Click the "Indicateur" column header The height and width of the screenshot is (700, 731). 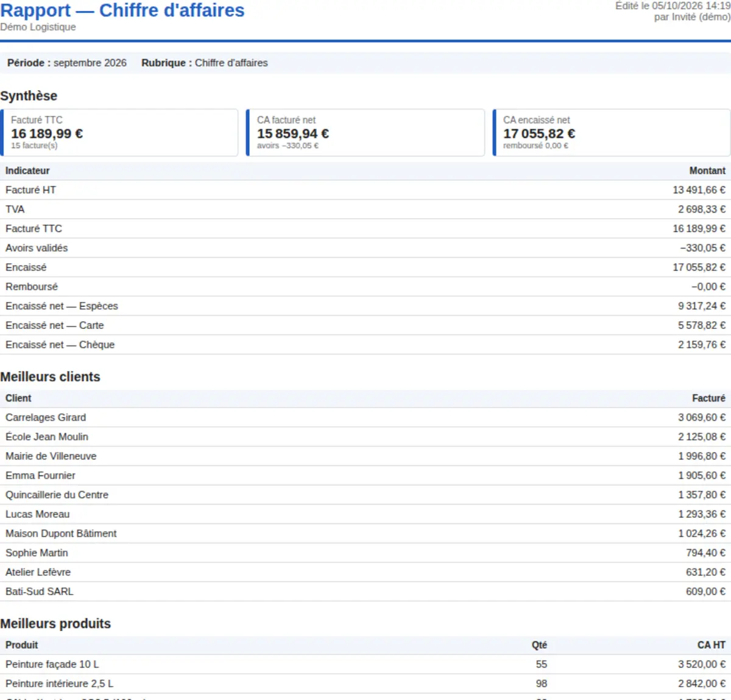coord(27,171)
